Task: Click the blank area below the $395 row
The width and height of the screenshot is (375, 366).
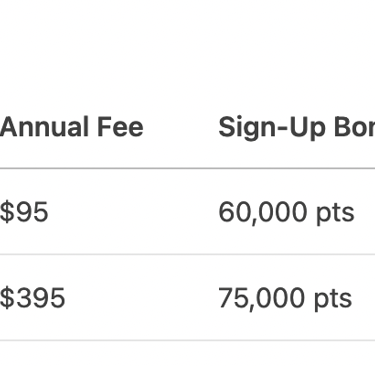Action: (187, 354)
